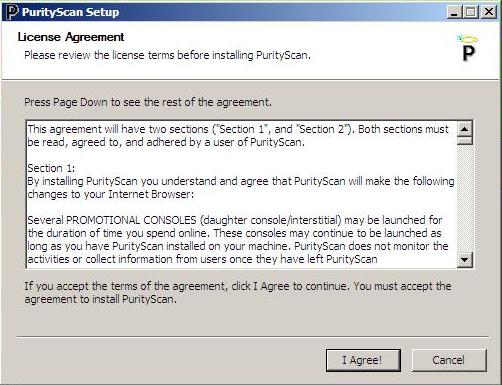Viewport: 502px width, 385px height.
Task: Click the license scrollbar down arrow
Action: pos(465,259)
